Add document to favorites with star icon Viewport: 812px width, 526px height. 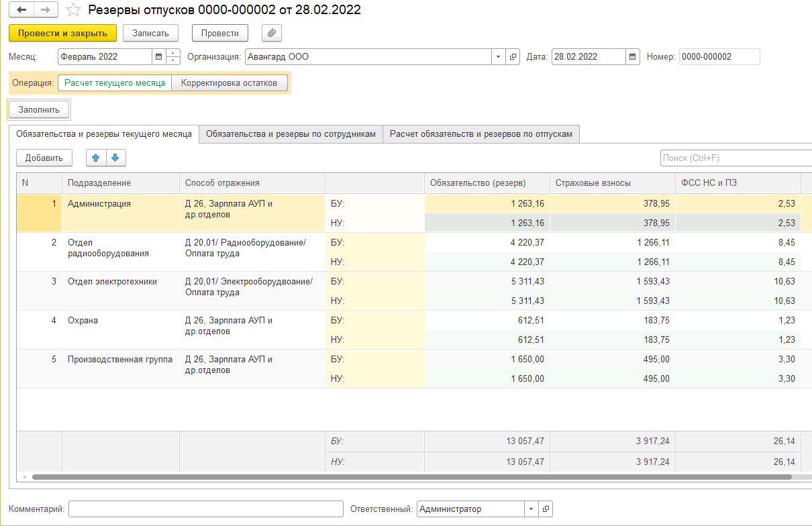point(74,9)
